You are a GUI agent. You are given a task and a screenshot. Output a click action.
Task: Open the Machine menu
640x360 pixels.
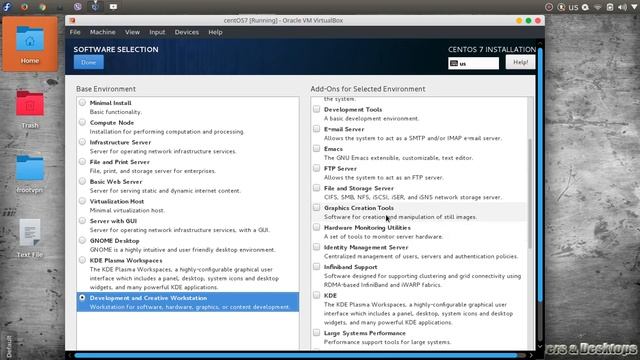102,32
